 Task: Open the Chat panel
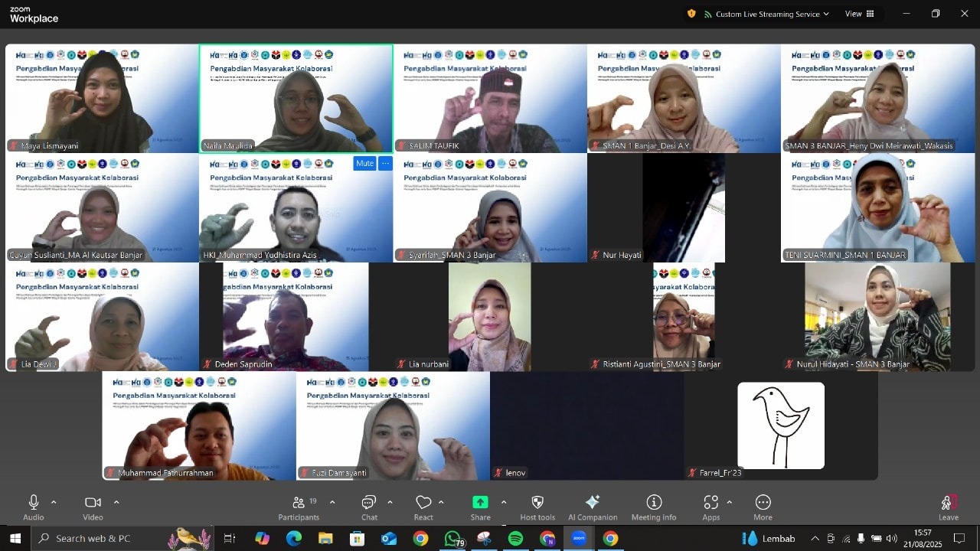point(369,503)
